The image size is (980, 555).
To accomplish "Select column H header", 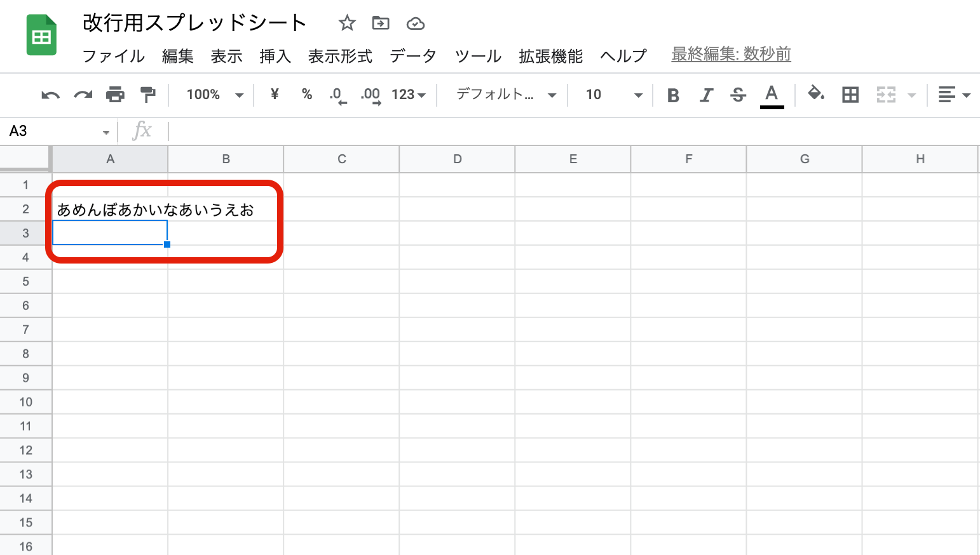I will [920, 159].
